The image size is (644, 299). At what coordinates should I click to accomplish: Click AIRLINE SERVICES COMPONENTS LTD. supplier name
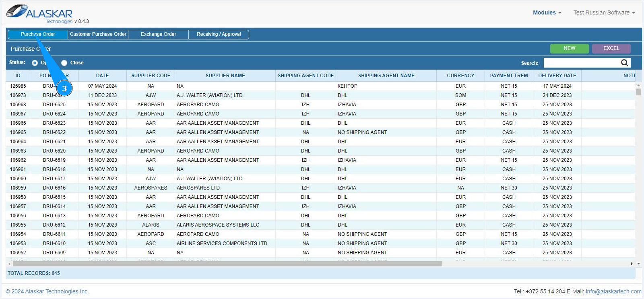click(222, 243)
